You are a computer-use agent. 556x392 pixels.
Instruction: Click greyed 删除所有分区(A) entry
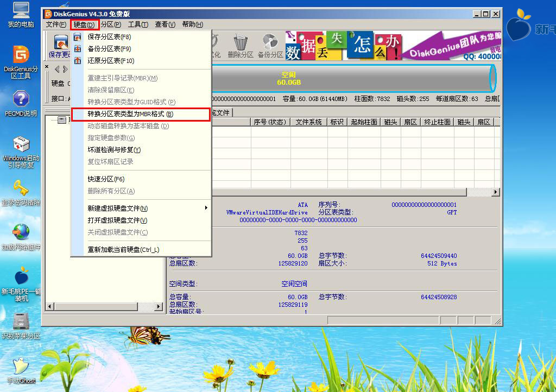(x=141, y=191)
